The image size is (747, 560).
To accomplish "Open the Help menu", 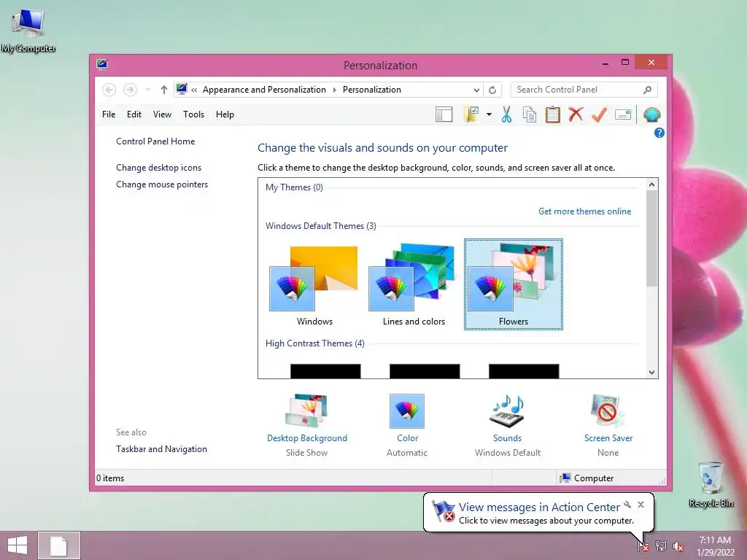I will tap(225, 114).
